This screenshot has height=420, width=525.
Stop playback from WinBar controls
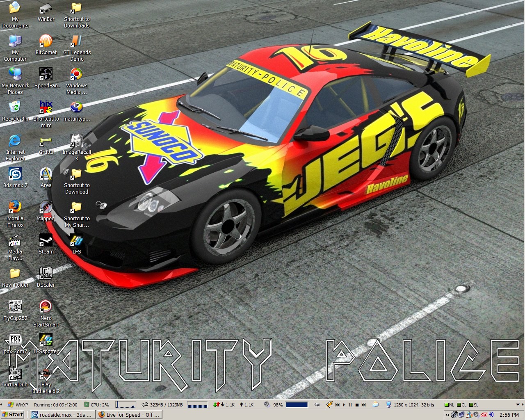click(357, 405)
